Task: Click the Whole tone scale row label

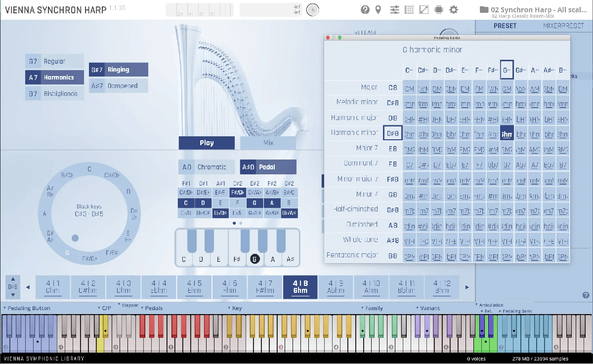Action: (x=361, y=240)
